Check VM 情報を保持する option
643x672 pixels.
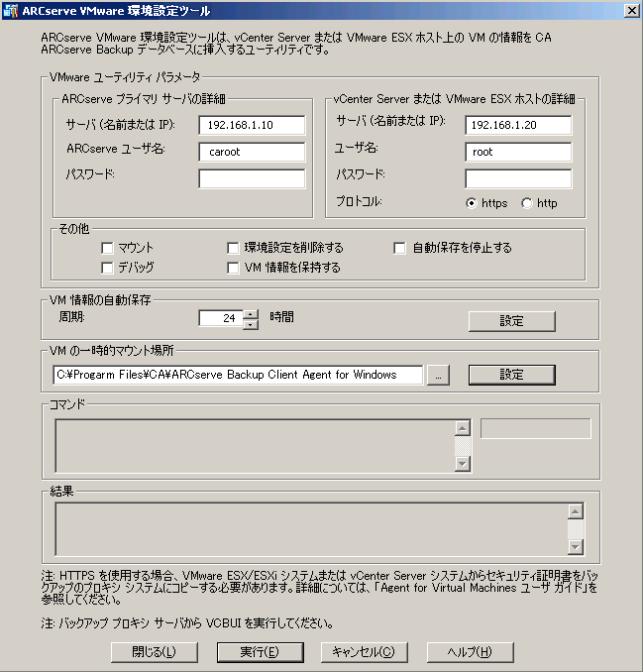tap(233, 268)
